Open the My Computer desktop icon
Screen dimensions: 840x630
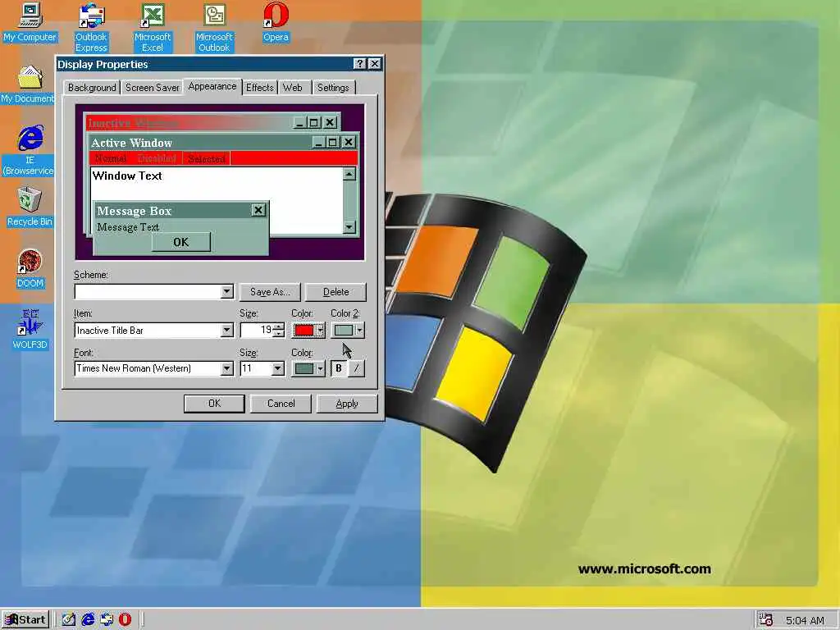pyautogui.click(x=30, y=22)
